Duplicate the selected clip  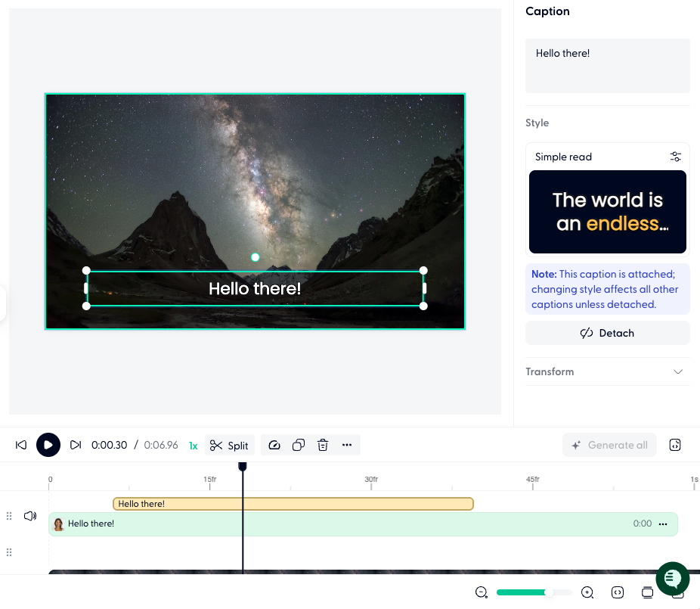pos(299,446)
